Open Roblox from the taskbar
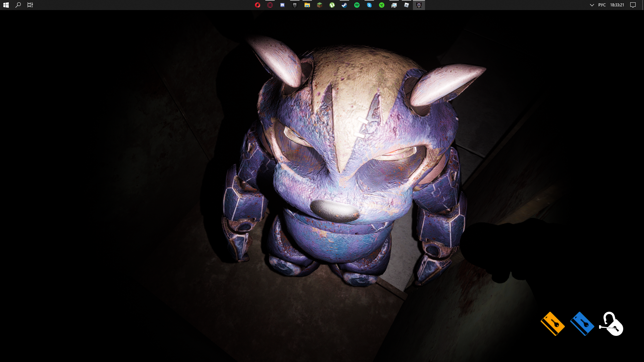The height and width of the screenshot is (362, 644). [407, 5]
